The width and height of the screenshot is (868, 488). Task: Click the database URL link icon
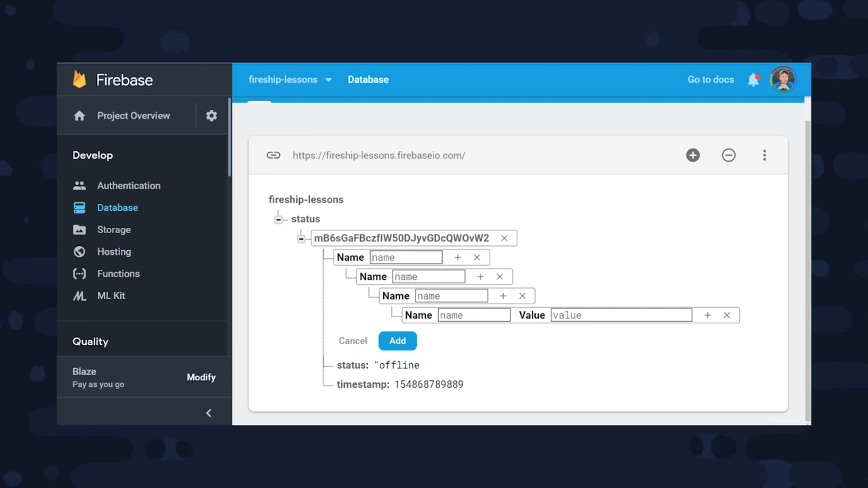click(274, 155)
